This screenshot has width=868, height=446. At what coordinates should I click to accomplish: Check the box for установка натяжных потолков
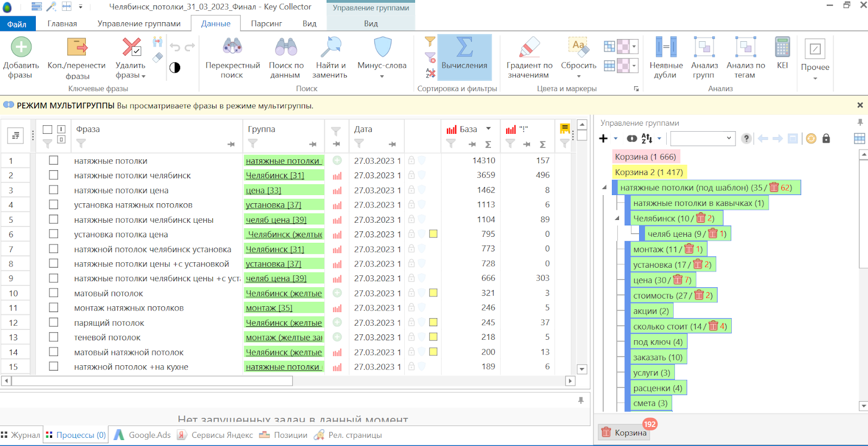tap(53, 204)
